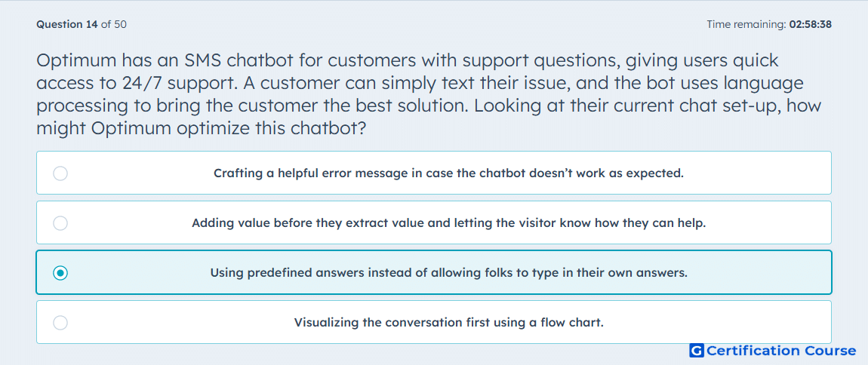This screenshot has height=365, width=868.
Task: Select radio button for crafting helpful error message
Action: (60, 173)
